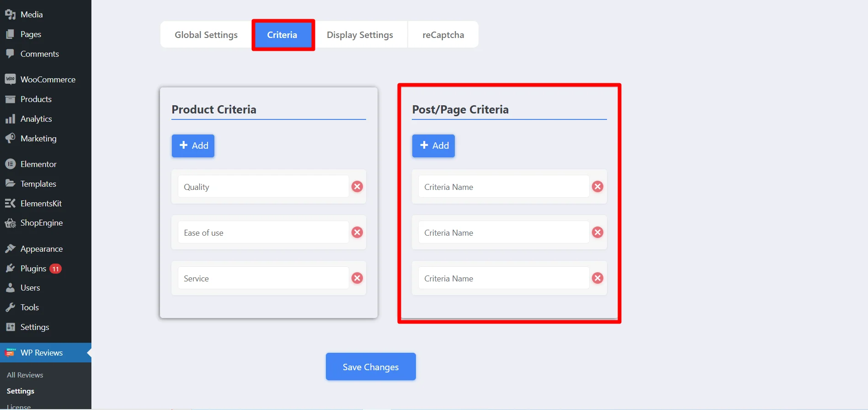Open the Plugins menu item
The image size is (868, 410).
[46, 268]
